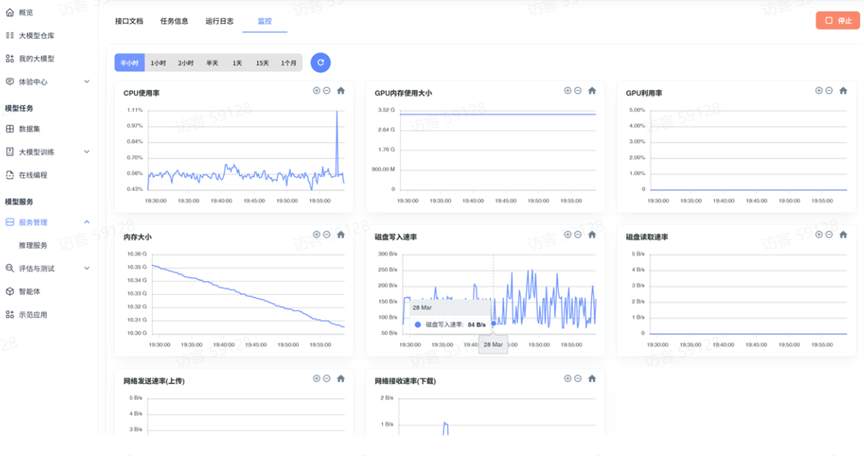Switch to the 运行日志 tab
The width and height of the screenshot is (864, 456).
(x=219, y=21)
